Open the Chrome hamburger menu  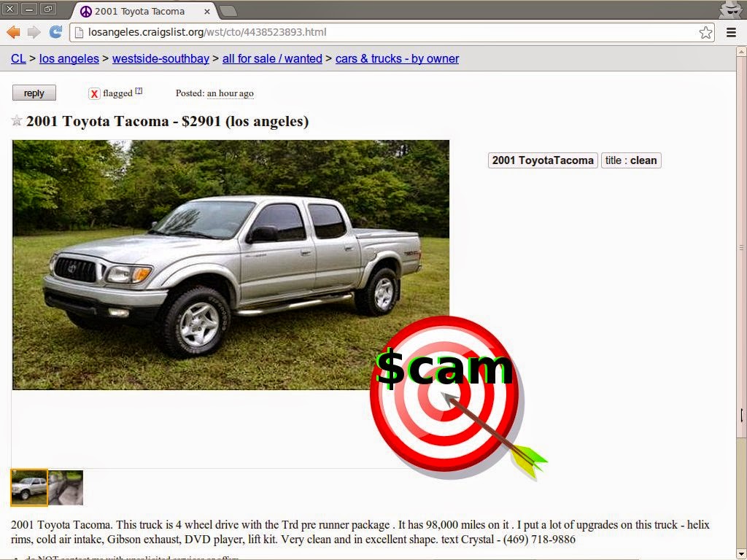[x=731, y=32]
